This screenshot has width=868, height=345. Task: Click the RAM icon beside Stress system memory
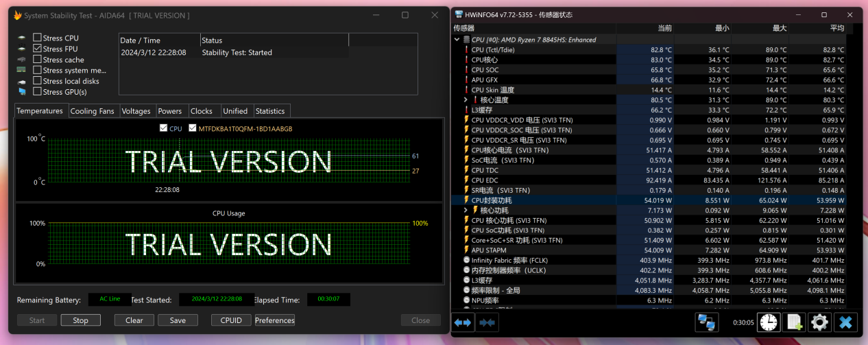(21, 70)
